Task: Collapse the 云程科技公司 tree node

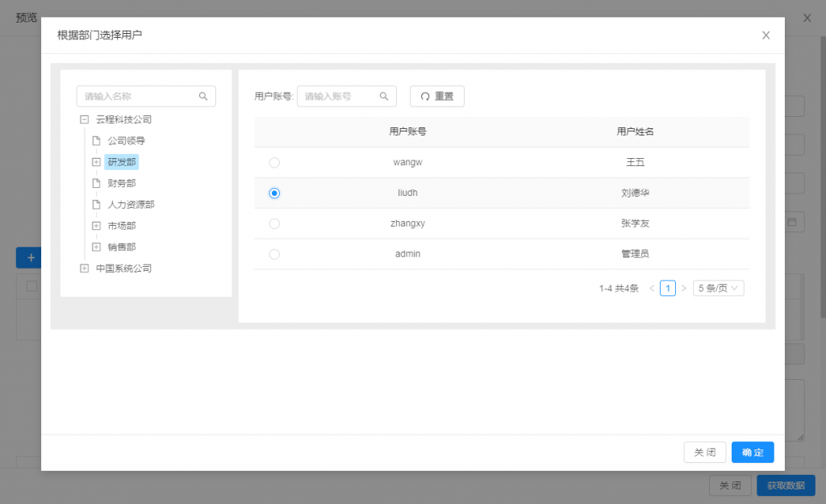Action: tap(84, 119)
